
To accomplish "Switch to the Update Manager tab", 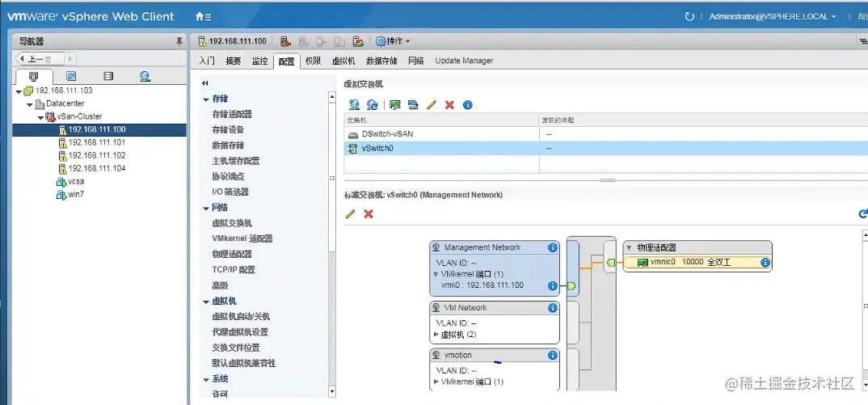I will tap(464, 61).
